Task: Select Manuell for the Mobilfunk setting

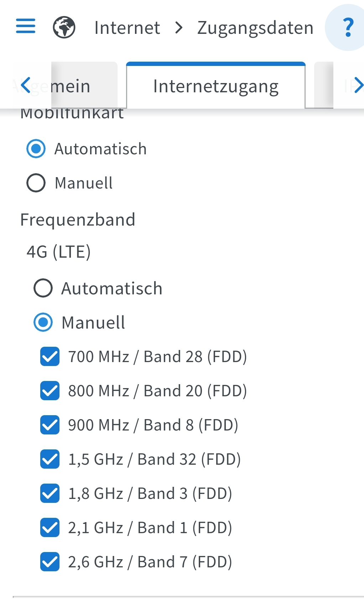Action: [x=36, y=183]
